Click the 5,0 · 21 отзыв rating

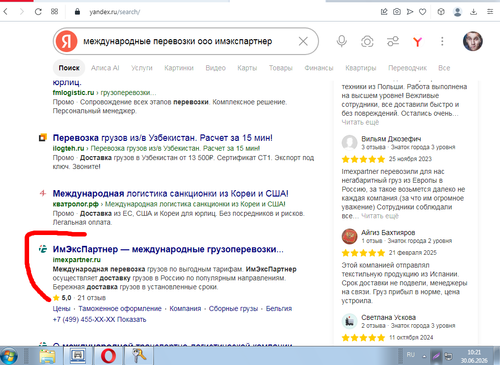pyautogui.click(x=79, y=298)
